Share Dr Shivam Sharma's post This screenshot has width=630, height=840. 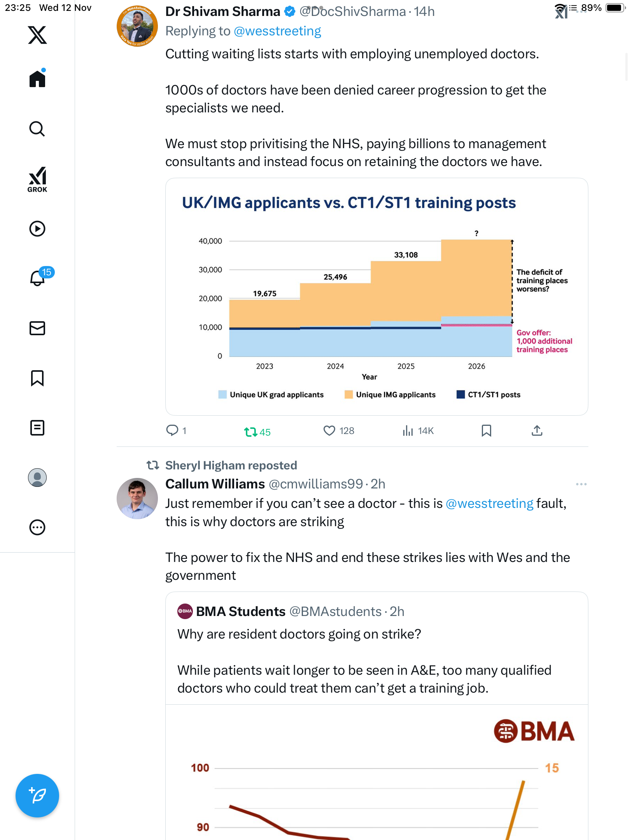pos(537,430)
